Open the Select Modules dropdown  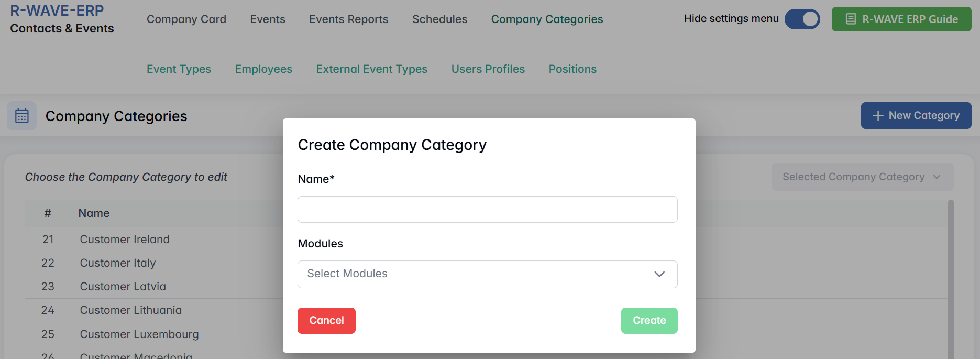[487, 274]
